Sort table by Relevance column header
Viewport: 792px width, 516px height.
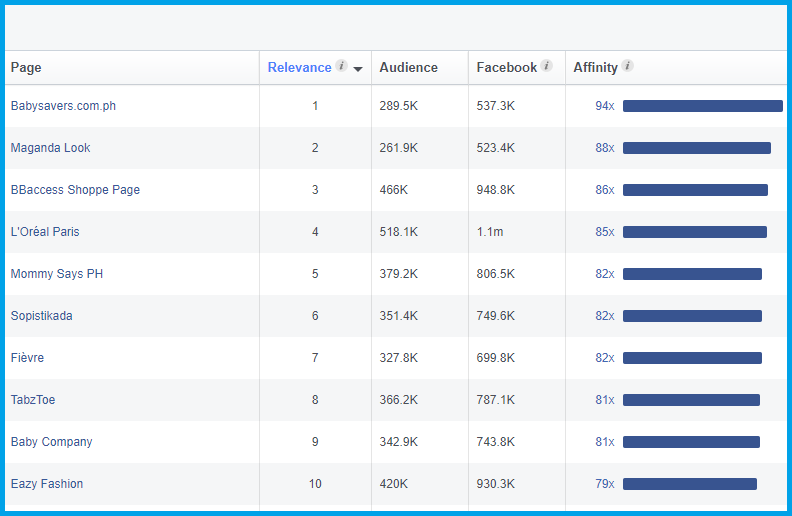299,68
